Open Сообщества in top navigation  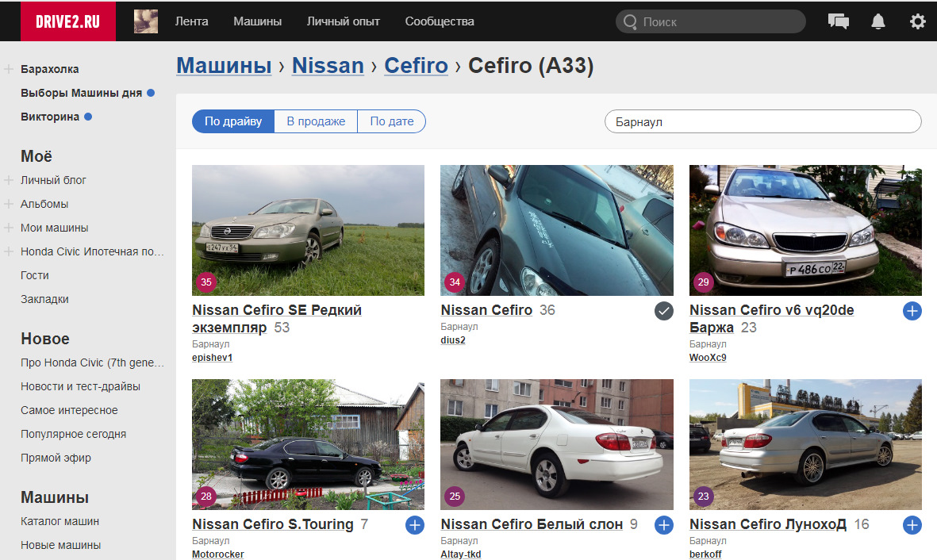[440, 21]
